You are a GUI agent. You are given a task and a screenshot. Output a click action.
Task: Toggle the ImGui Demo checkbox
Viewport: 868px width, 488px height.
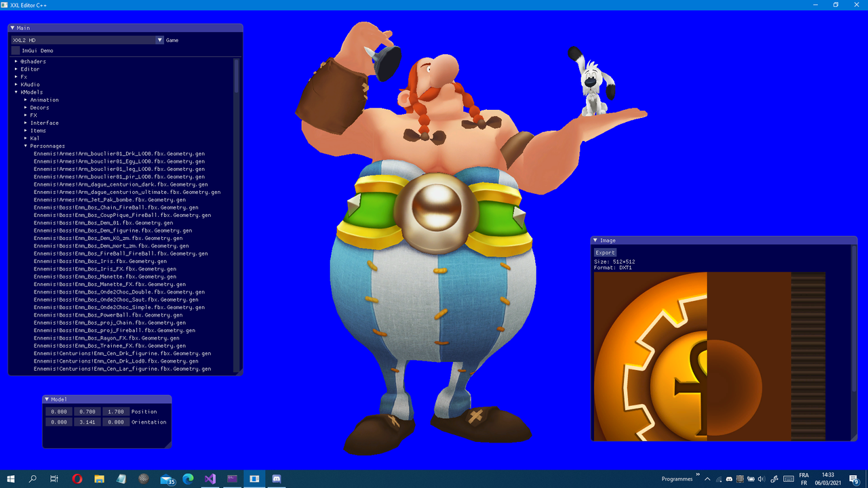(16, 50)
